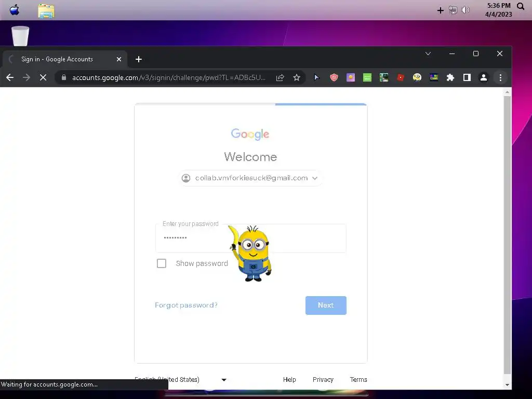Viewport: 532px width, 399px height.
Task: Open the Chrome three-dot menu
Action: (x=500, y=78)
